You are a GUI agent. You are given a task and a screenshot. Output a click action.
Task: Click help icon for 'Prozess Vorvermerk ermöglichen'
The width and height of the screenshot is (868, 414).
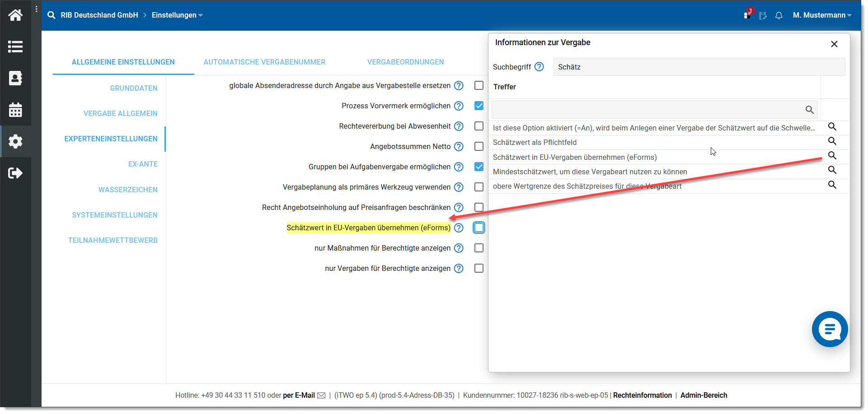[x=459, y=106]
